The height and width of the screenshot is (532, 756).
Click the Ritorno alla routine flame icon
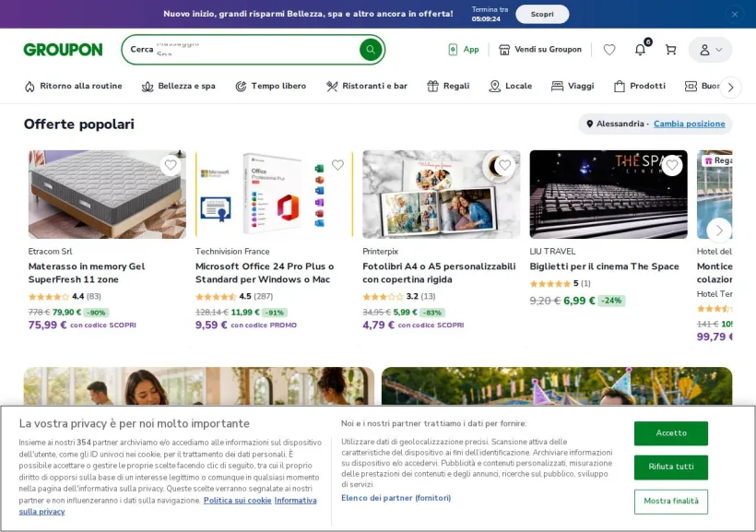[x=30, y=87]
